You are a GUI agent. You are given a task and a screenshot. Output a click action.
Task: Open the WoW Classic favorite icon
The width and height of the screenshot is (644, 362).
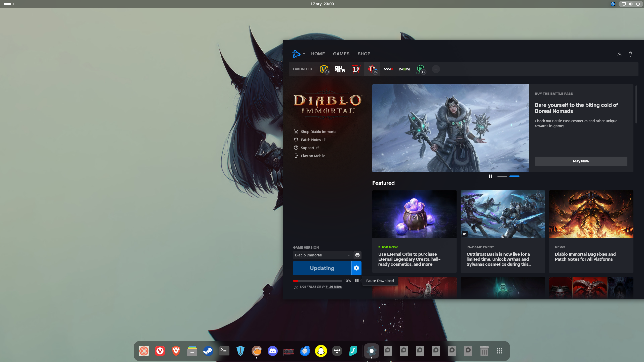coord(421,69)
